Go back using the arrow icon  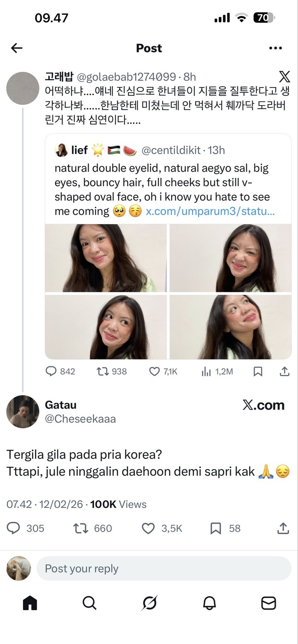pyautogui.click(x=17, y=48)
